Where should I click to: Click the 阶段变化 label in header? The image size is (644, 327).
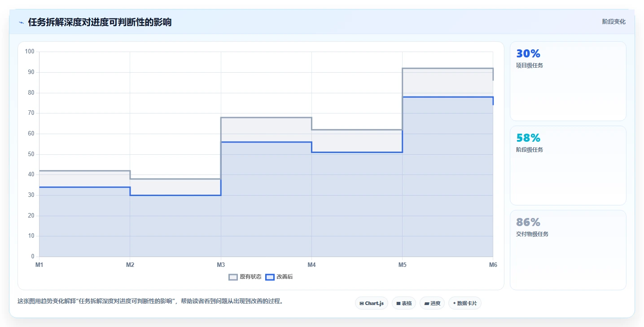click(613, 22)
